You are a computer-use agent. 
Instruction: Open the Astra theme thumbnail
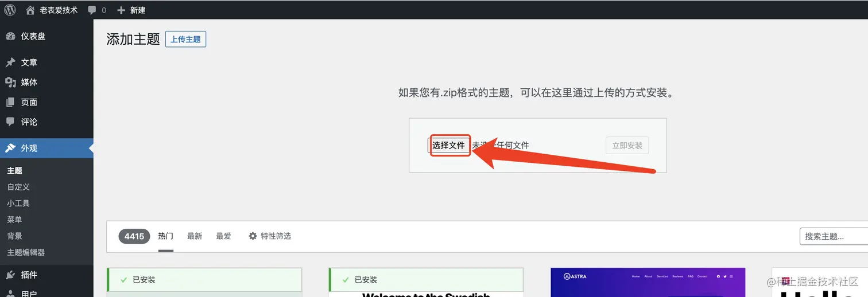pos(648,282)
